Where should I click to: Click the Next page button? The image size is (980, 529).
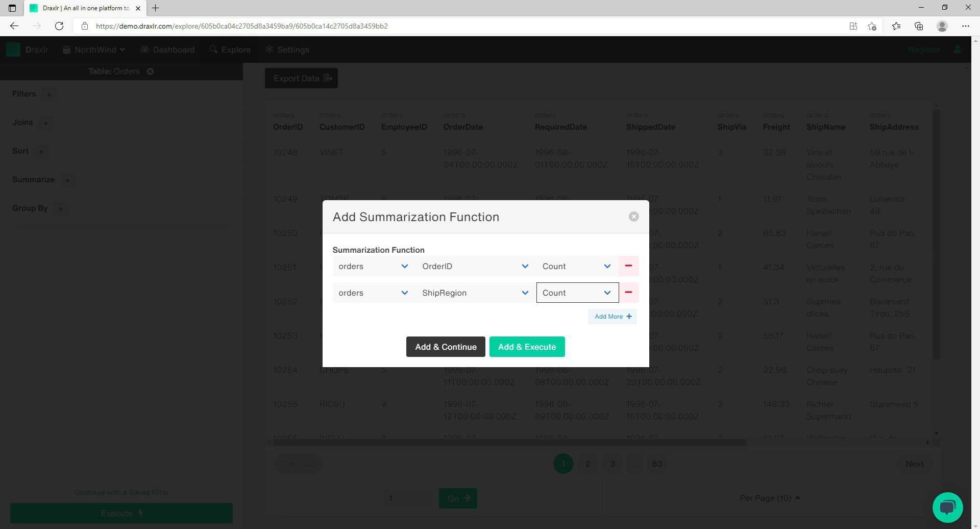point(915,464)
